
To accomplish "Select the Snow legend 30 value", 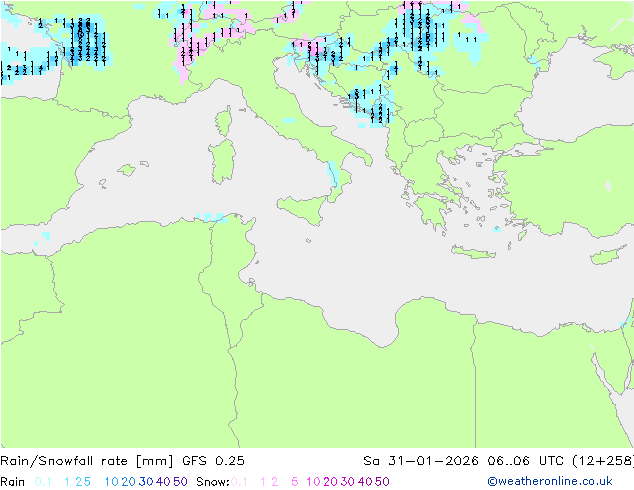I will coord(347,482).
